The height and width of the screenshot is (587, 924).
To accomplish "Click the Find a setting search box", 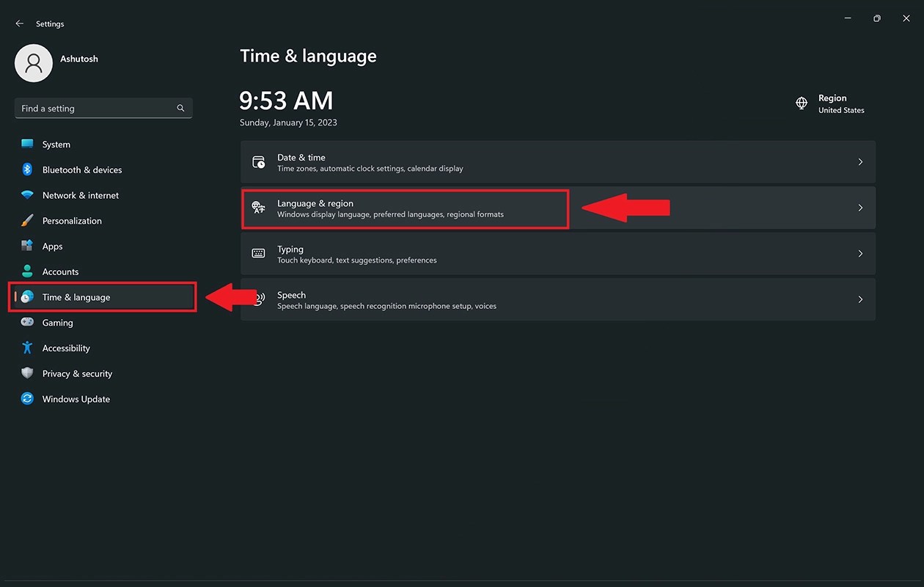I will pyautogui.click(x=103, y=108).
